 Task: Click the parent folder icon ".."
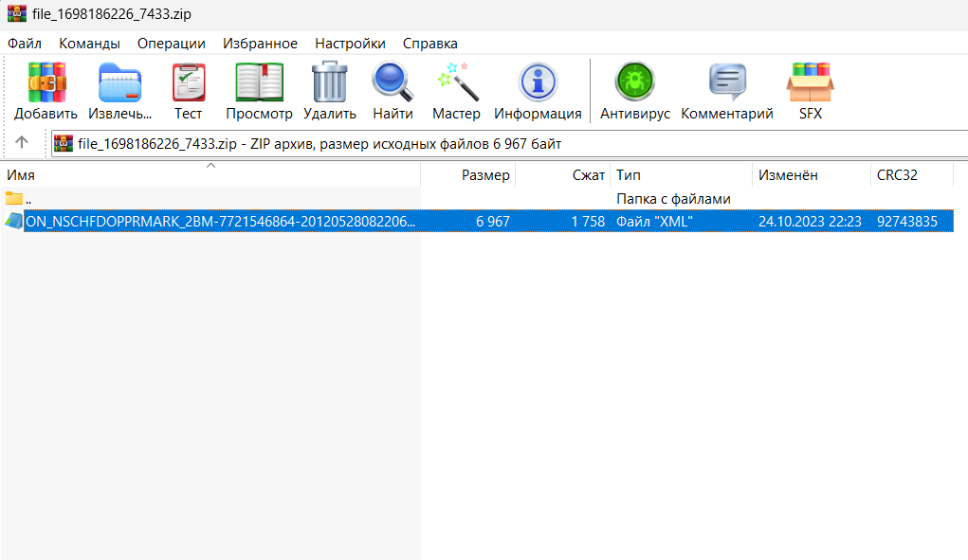(x=13, y=199)
